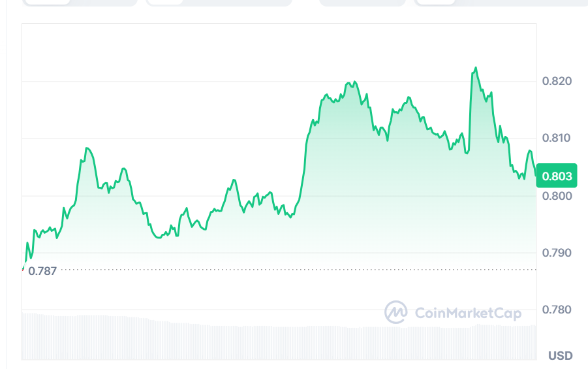This screenshot has height=369, width=588.
Task: Click the 0.810 y-axis label
Action: click(x=557, y=138)
